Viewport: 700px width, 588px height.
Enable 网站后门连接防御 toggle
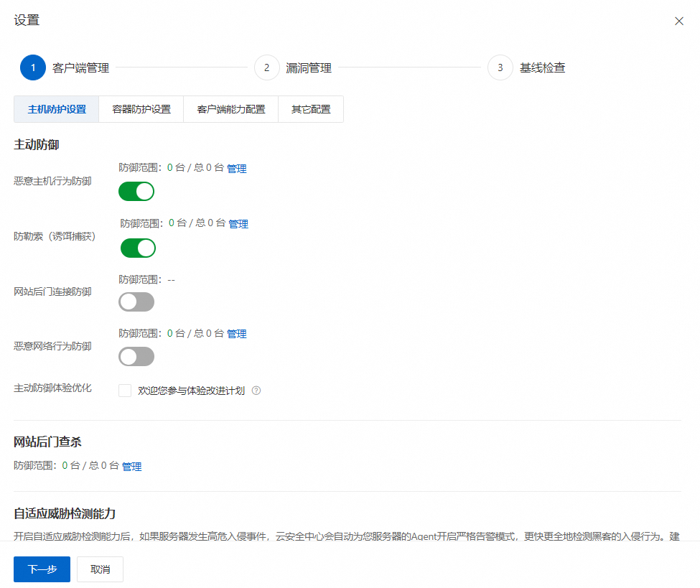point(136,302)
